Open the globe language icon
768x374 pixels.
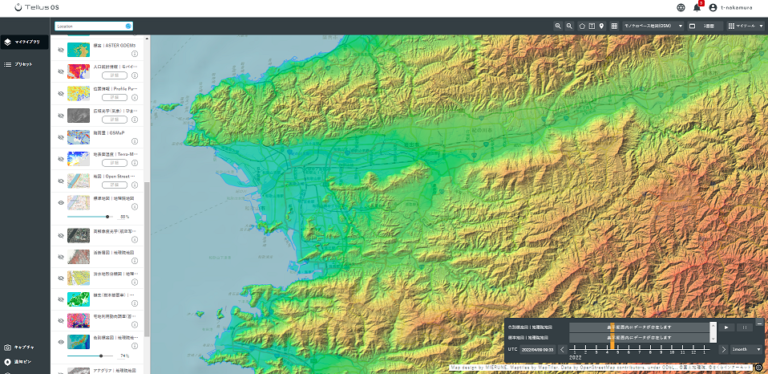(681, 8)
